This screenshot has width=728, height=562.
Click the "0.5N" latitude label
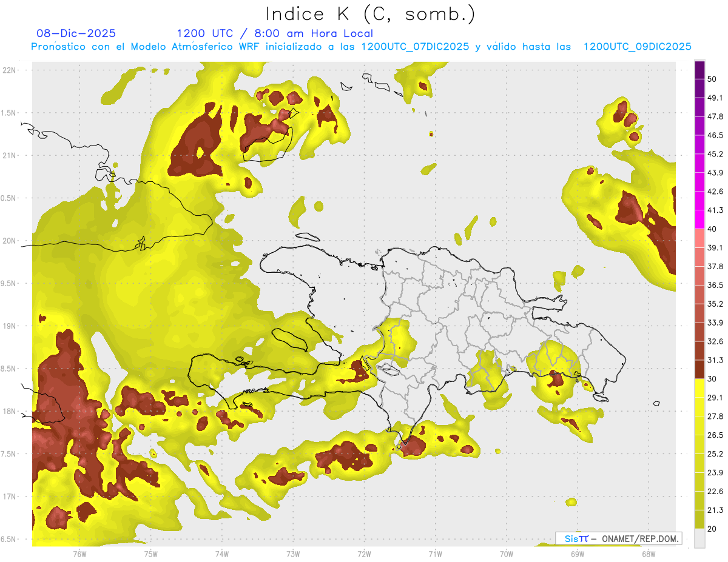9,198
